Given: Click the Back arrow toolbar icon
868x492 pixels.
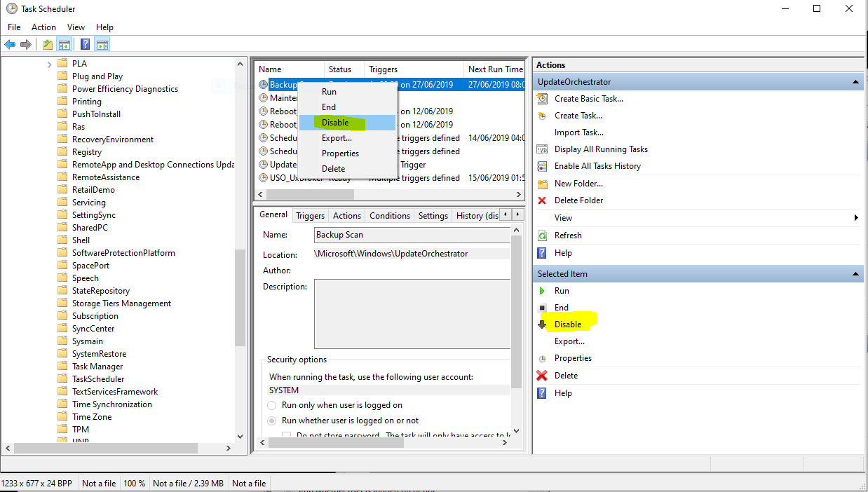Looking at the screenshot, I should [x=10, y=45].
